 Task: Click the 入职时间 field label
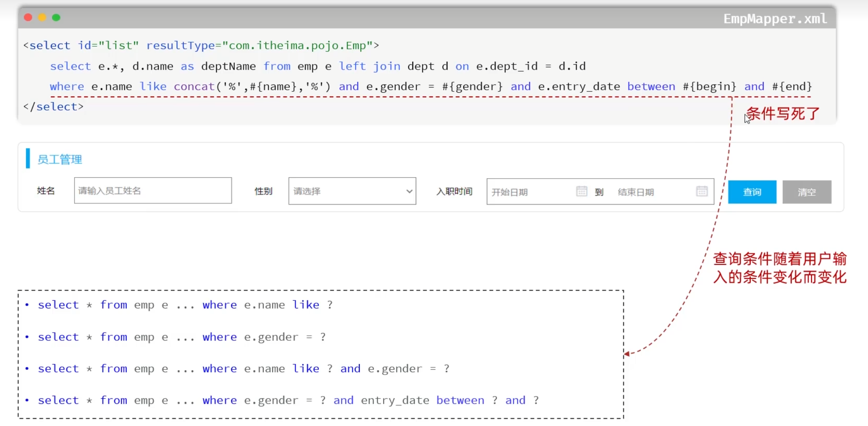(454, 191)
